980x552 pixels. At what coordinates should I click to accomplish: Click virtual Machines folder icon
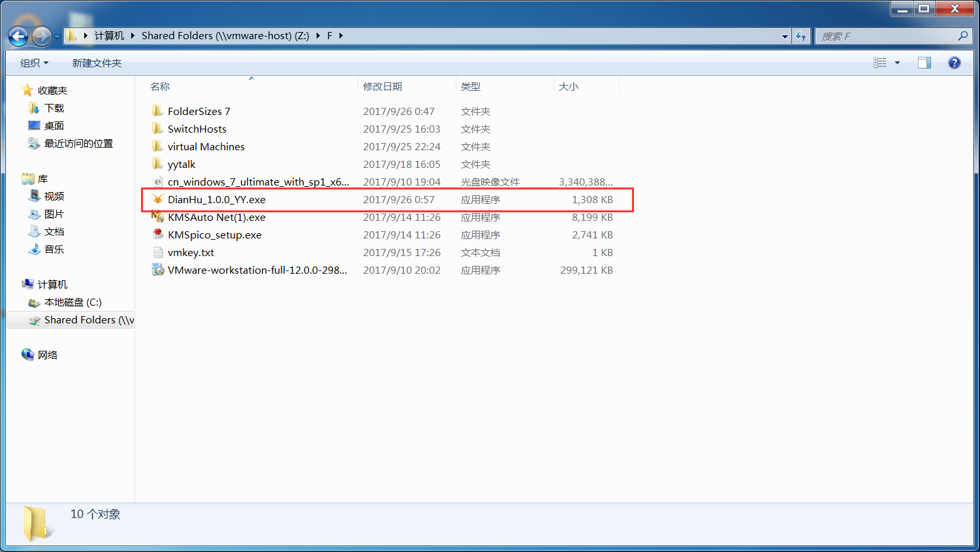(157, 146)
